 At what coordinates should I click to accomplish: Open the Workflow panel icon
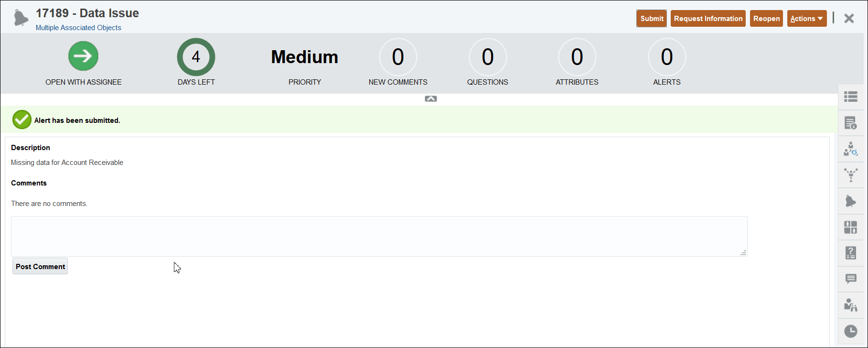tap(852, 149)
